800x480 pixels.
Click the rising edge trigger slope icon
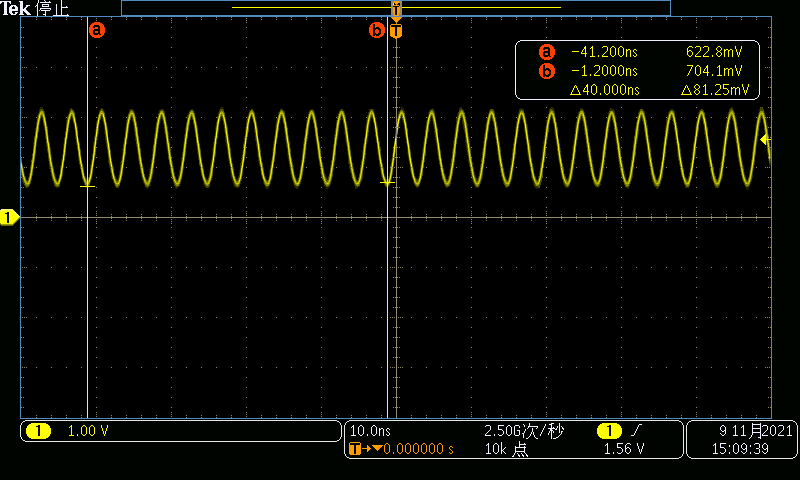(635, 431)
